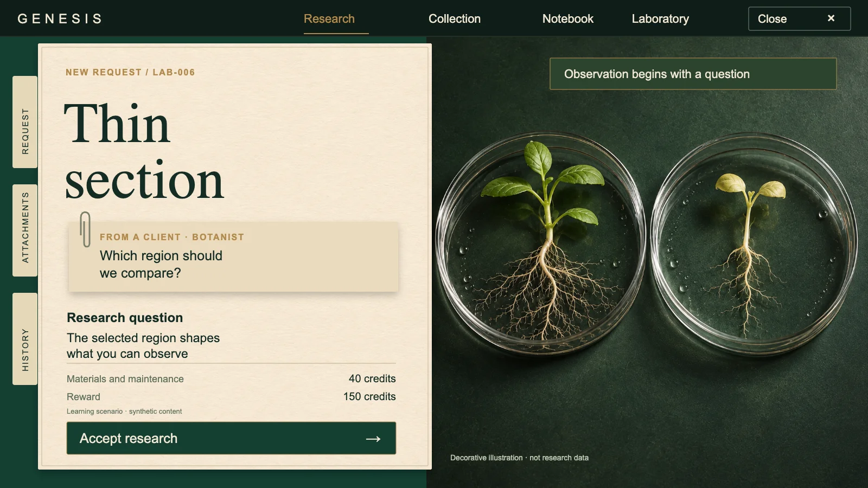Click the Close button label
This screenshot has height=488, width=868.
(x=772, y=19)
